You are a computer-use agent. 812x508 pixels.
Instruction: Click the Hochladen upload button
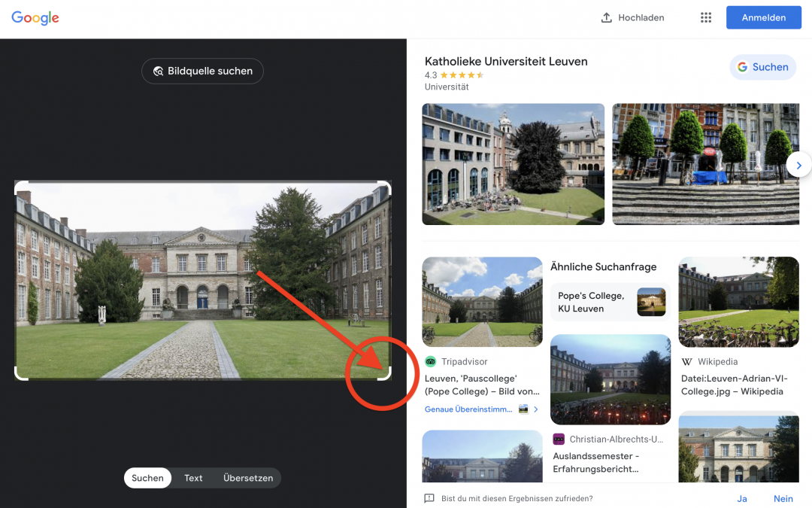click(632, 18)
